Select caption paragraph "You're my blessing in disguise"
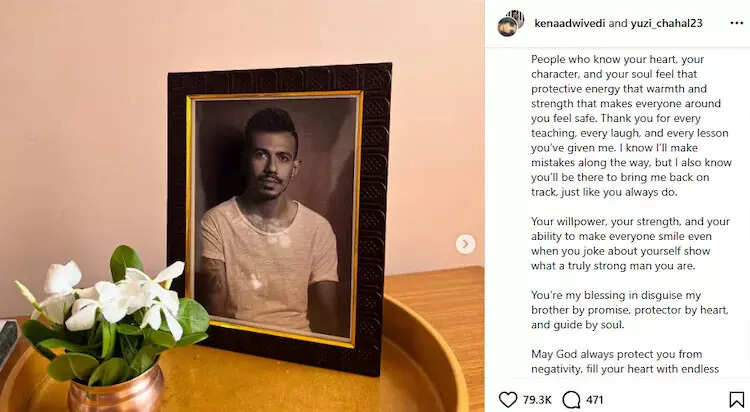The height and width of the screenshot is (412, 750). (x=629, y=310)
